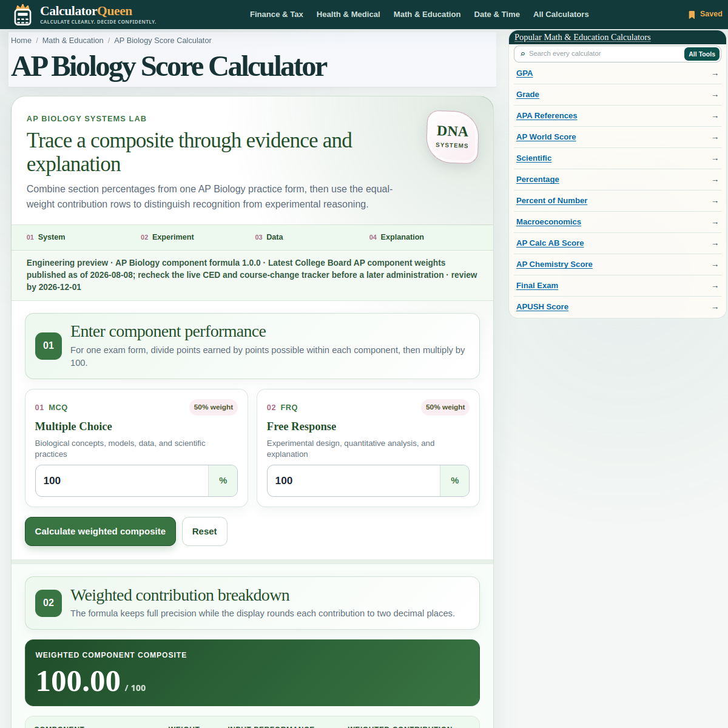Click the arrow beside AP Calc AB Score
The height and width of the screenshot is (728, 728).
715,244
